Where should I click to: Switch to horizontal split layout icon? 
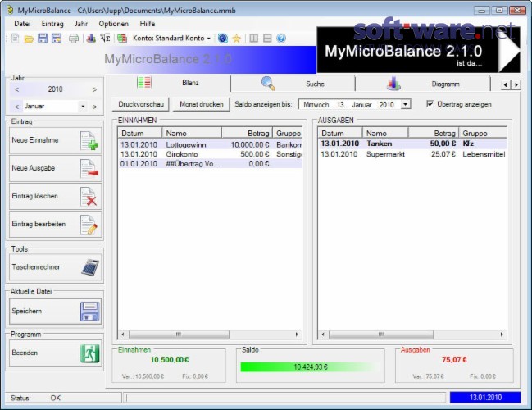click(267, 38)
